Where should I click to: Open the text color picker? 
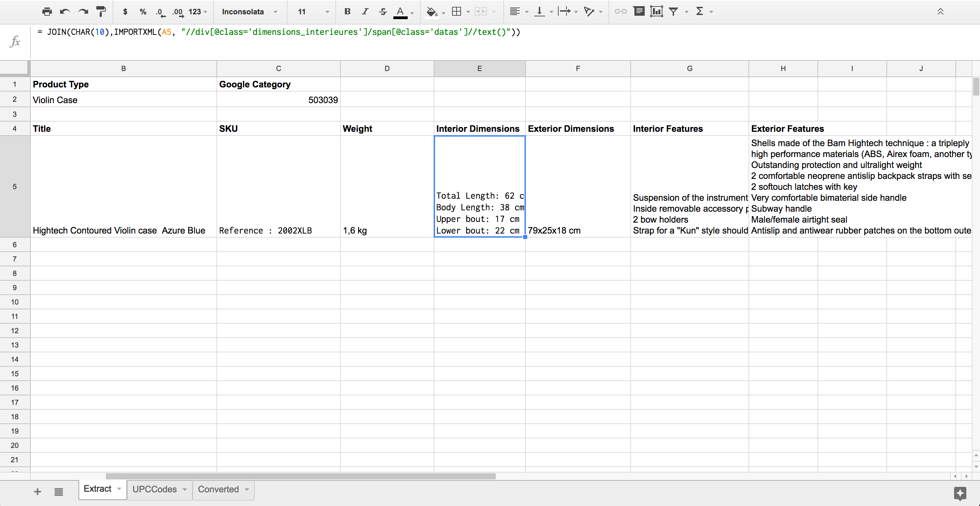[401, 12]
